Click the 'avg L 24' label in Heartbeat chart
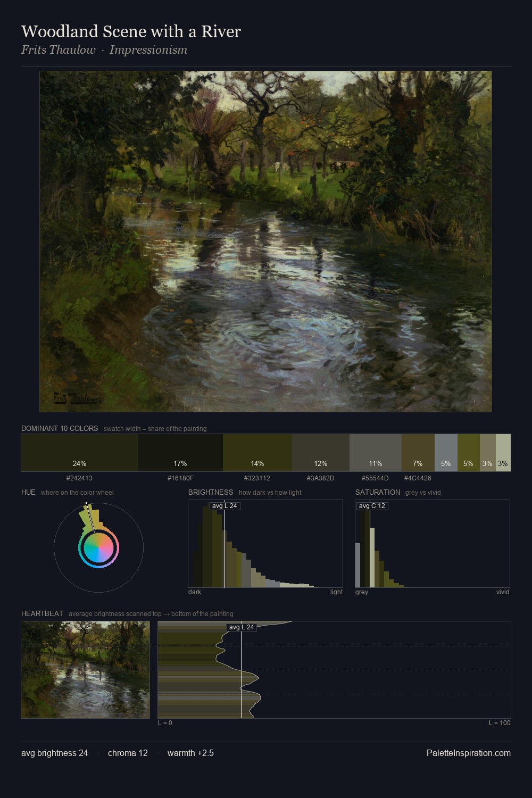The image size is (532, 798). pos(242,627)
